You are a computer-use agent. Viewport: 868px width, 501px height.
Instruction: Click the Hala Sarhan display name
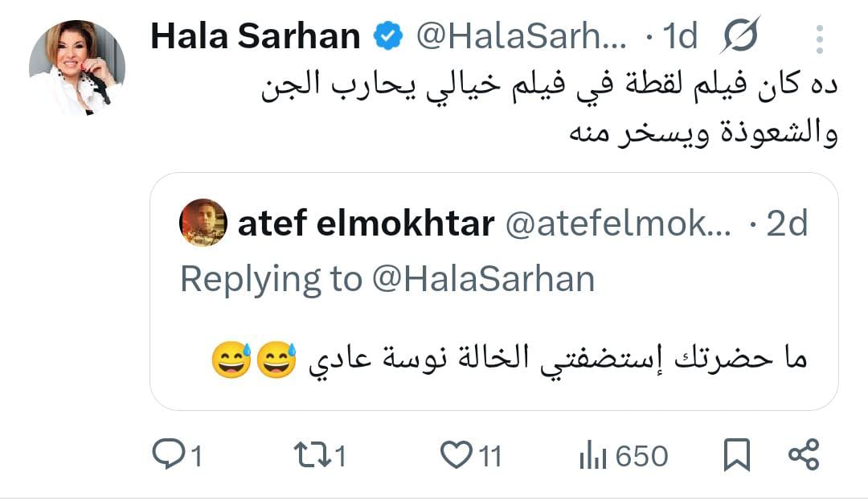[253, 35]
